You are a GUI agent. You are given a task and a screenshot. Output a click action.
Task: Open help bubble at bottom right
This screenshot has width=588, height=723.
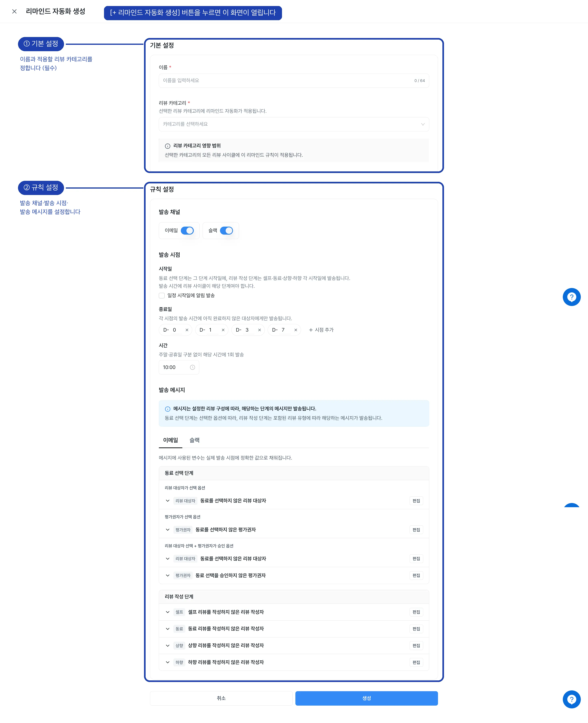pyautogui.click(x=571, y=699)
